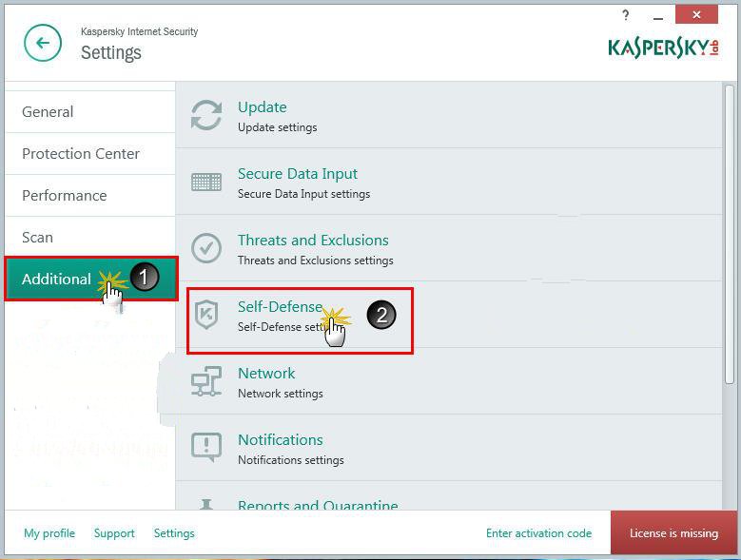This screenshot has height=560, width=741.
Task: Click the vertical scrollbar thumb
Action: tap(730, 234)
